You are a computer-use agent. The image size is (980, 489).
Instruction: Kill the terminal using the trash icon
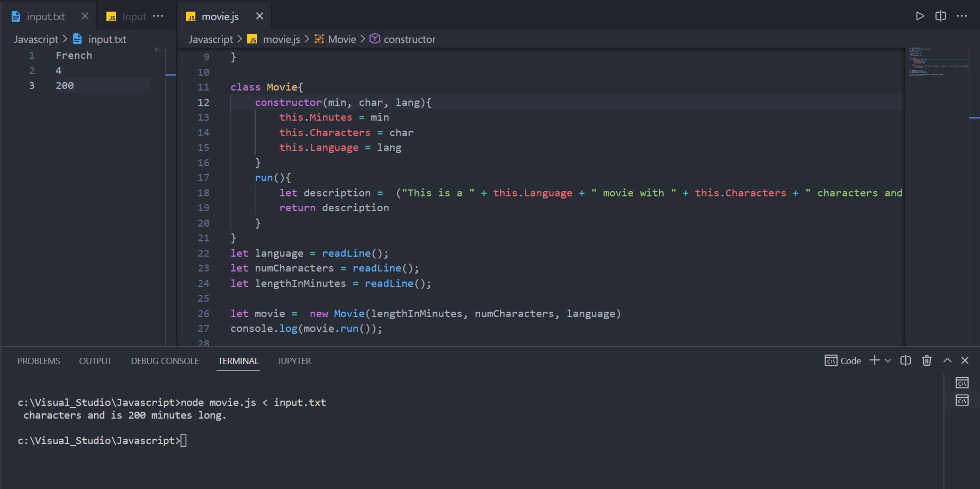coord(926,360)
